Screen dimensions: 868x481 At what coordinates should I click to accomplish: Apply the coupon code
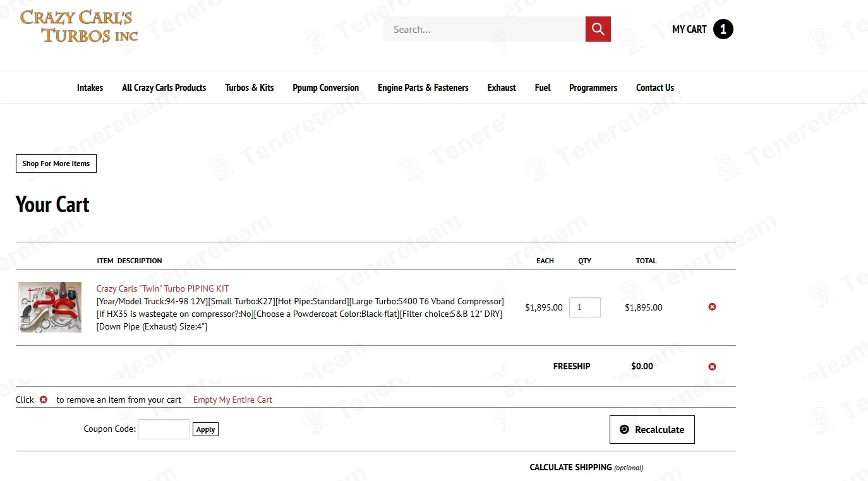[x=205, y=429]
